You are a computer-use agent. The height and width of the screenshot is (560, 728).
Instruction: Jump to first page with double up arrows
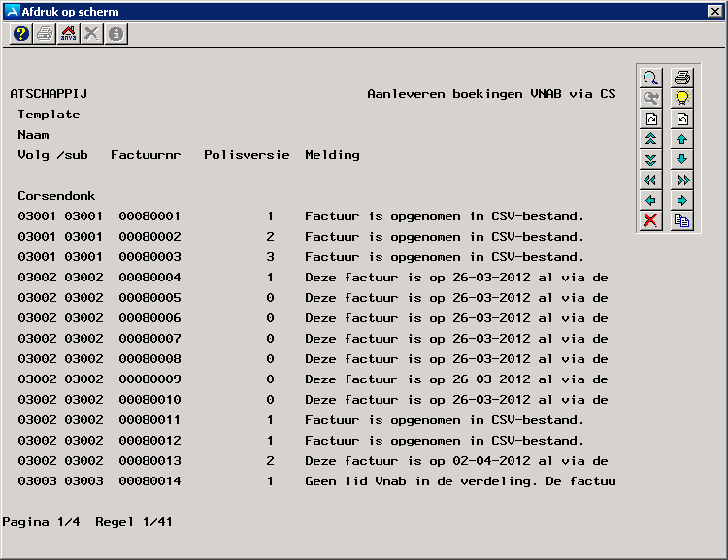650,139
